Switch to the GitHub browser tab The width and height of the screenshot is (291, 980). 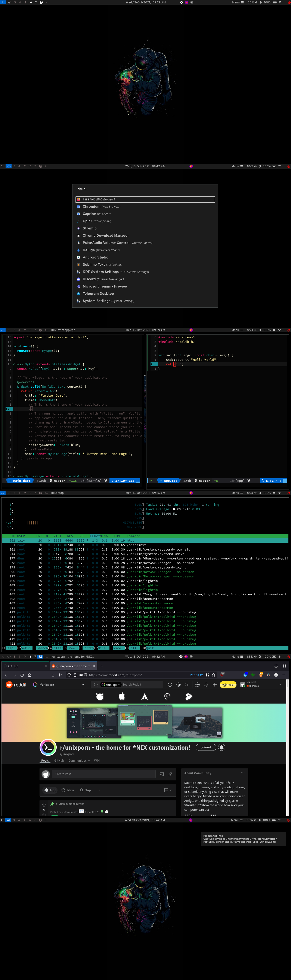point(25,666)
